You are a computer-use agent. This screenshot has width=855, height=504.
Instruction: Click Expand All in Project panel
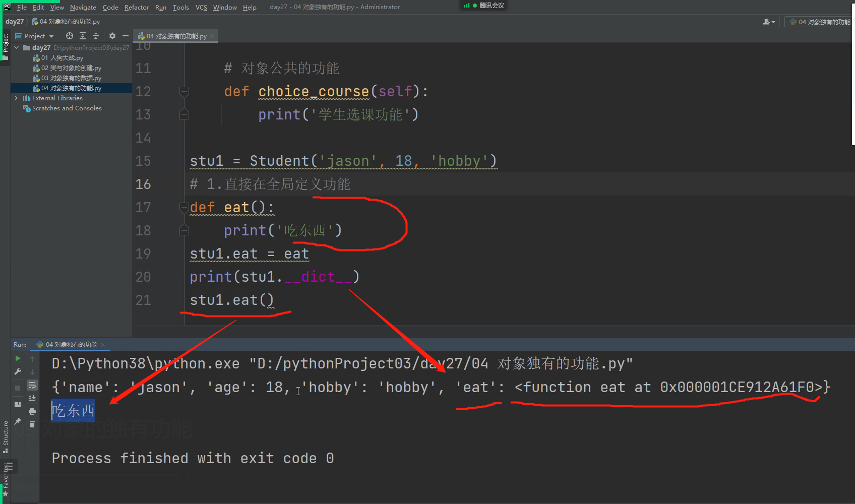(x=83, y=36)
